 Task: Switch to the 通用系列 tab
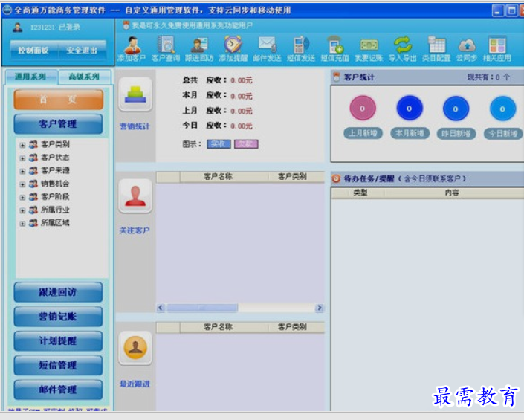[30, 77]
